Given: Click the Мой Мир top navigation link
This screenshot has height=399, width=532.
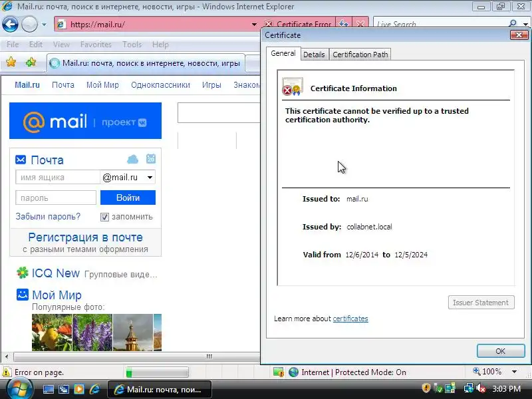Looking at the screenshot, I should click(102, 85).
